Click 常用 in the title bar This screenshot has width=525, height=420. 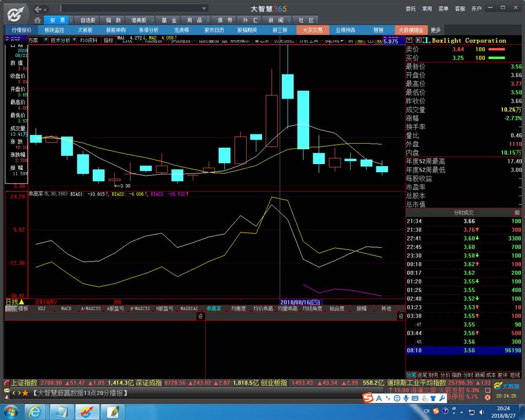coord(427,9)
